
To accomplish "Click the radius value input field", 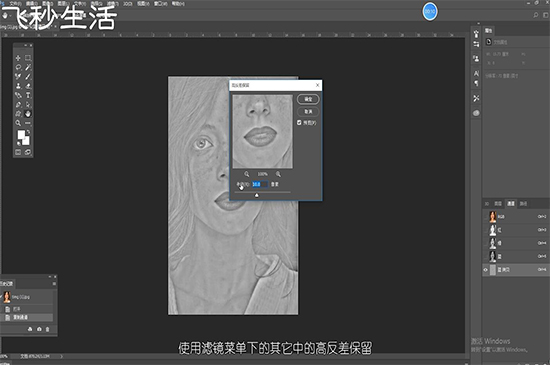I will pyautogui.click(x=260, y=184).
